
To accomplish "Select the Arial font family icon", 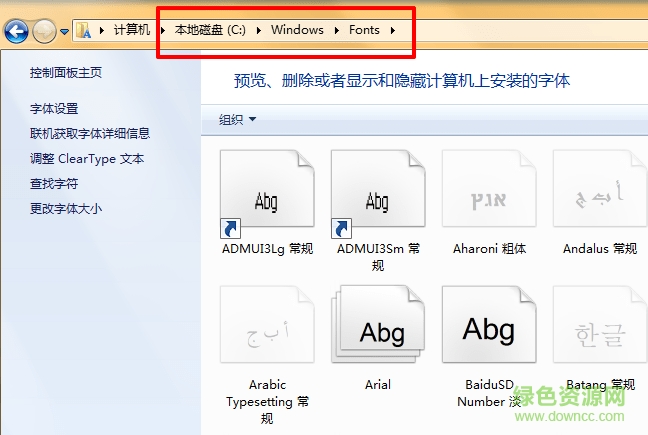I will click(x=378, y=324).
